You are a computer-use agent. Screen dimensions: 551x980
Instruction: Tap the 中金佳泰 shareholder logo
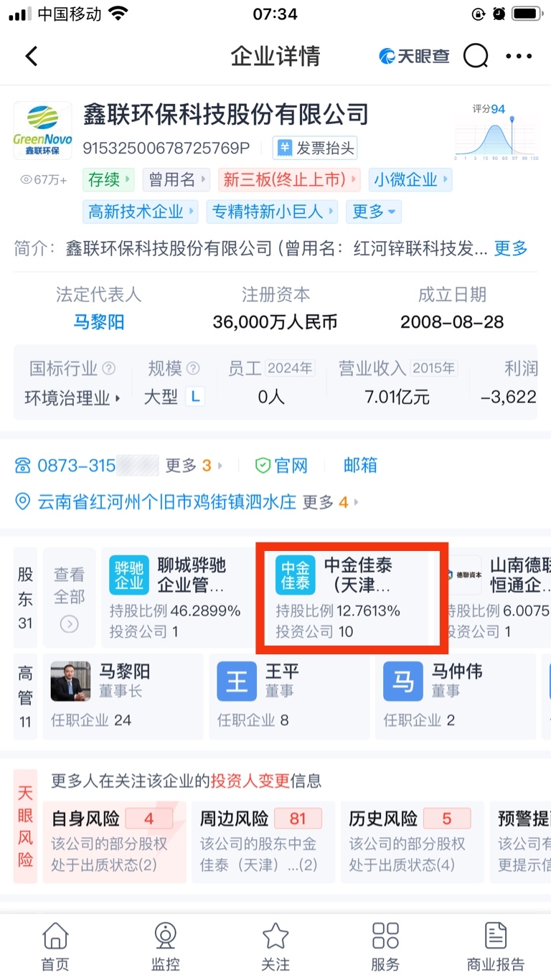click(x=296, y=575)
